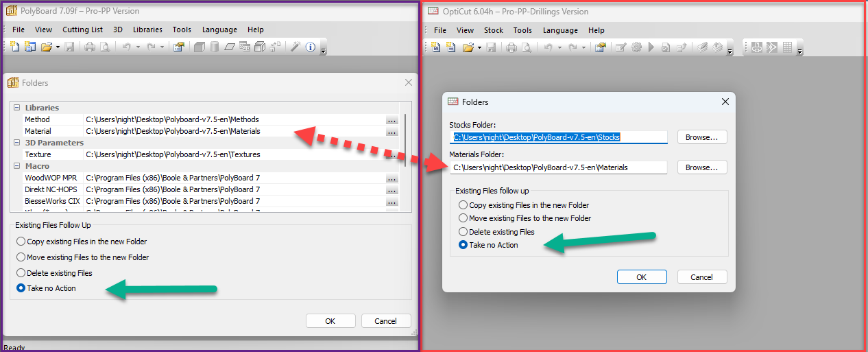Click the Print Preview icon in PolyBoard toolbar

click(x=106, y=47)
